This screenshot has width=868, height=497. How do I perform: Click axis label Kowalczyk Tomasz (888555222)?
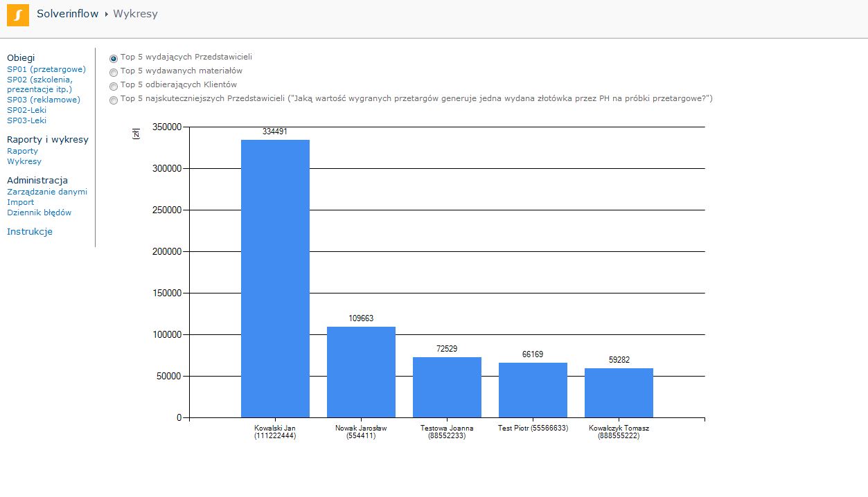point(619,432)
